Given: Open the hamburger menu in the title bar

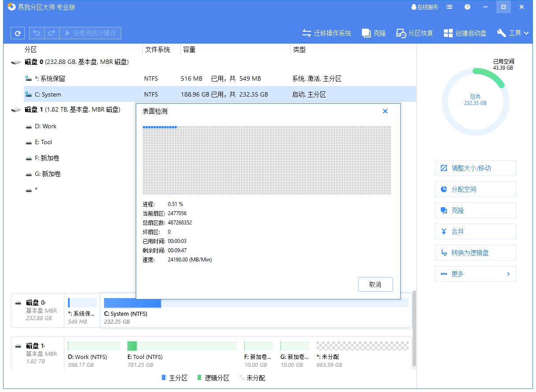Looking at the screenshot, I should coord(449,7).
